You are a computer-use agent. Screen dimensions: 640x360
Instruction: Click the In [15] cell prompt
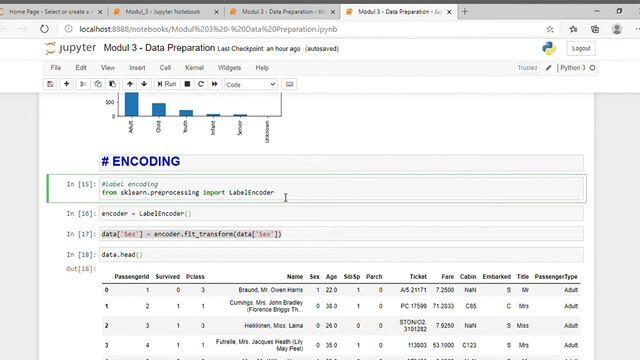(81, 184)
